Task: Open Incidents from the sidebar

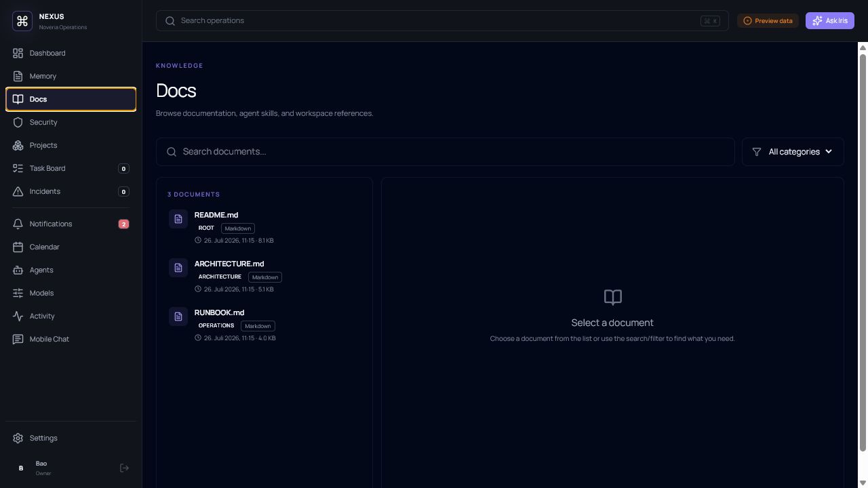Action: point(71,191)
